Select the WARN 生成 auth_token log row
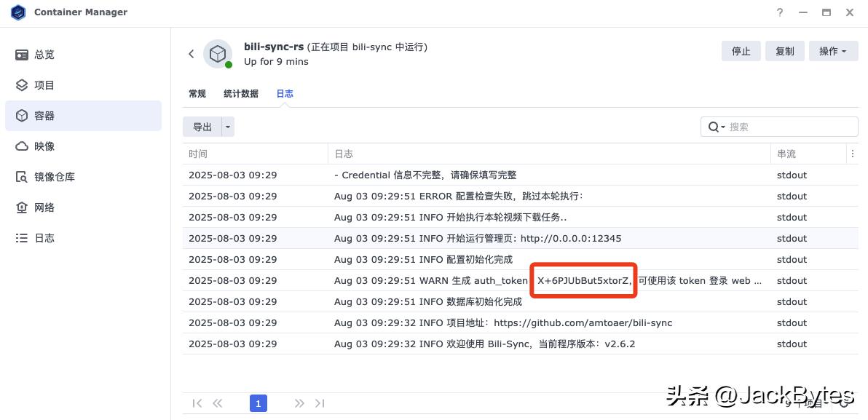The height and width of the screenshot is (420, 868). click(x=521, y=280)
